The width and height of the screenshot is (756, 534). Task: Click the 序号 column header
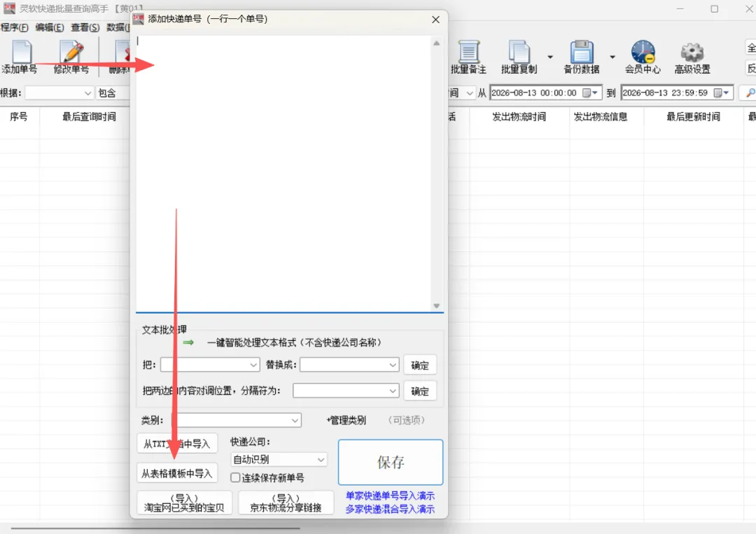[x=19, y=117]
